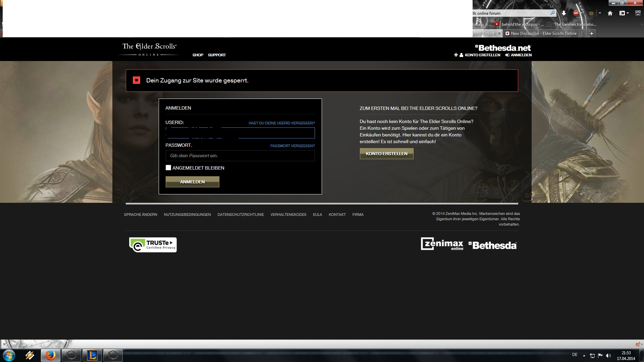Click the Konto erstellen gold button

tap(386, 154)
